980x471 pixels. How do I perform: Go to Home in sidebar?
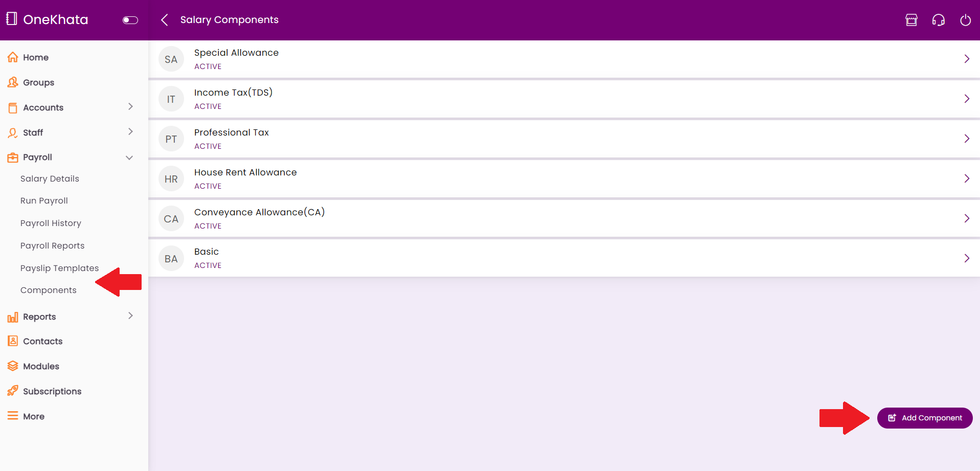[x=35, y=57]
